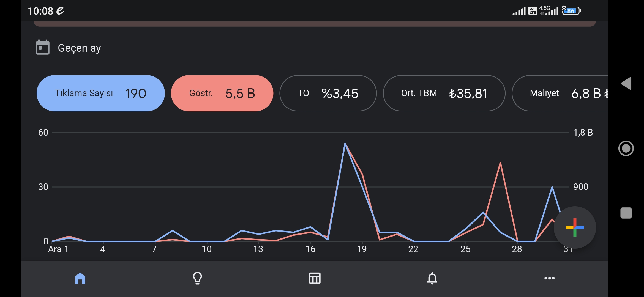Toggle the Maliyet cost metric chip
The height and width of the screenshot is (297, 644).
(560, 93)
